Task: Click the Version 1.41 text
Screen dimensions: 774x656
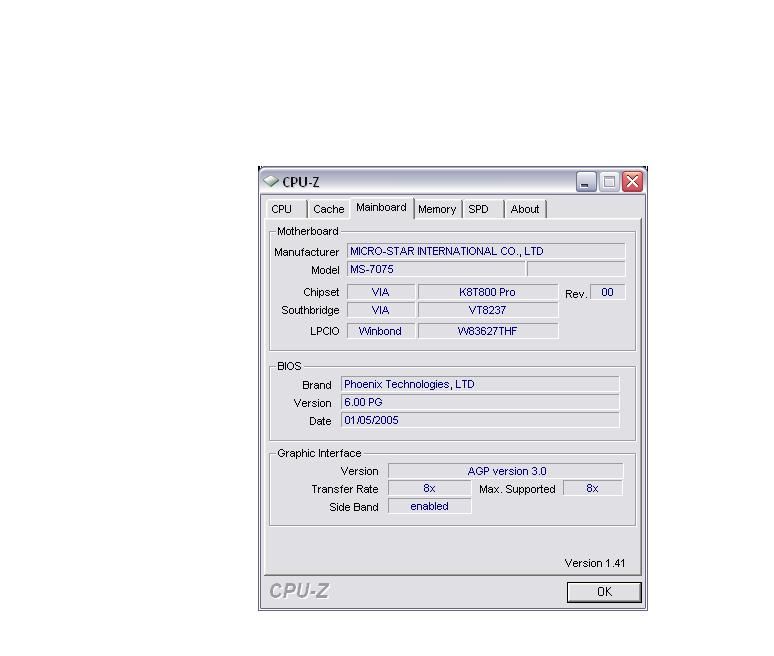Action: pyautogui.click(x=595, y=563)
